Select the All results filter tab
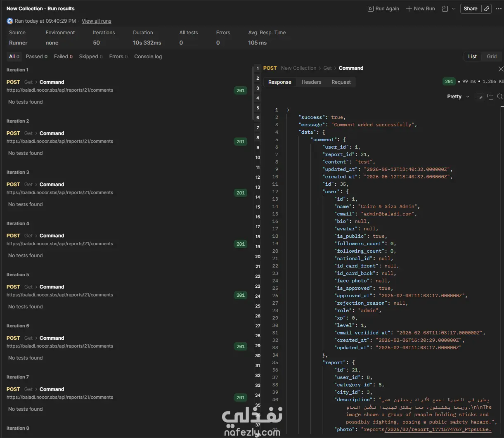This screenshot has height=438, width=504. click(x=14, y=57)
